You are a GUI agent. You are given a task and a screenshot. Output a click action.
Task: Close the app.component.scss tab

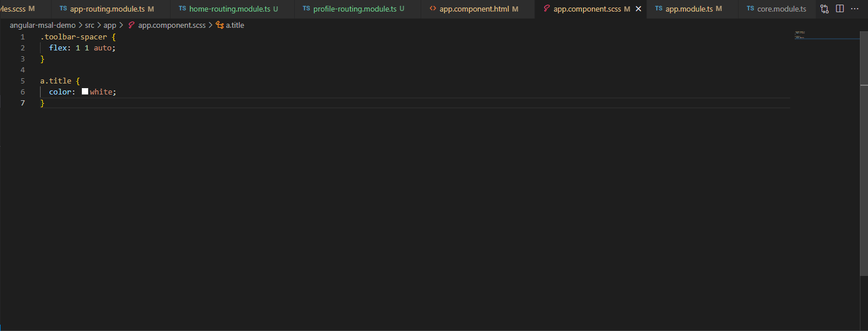click(x=638, y=9)
